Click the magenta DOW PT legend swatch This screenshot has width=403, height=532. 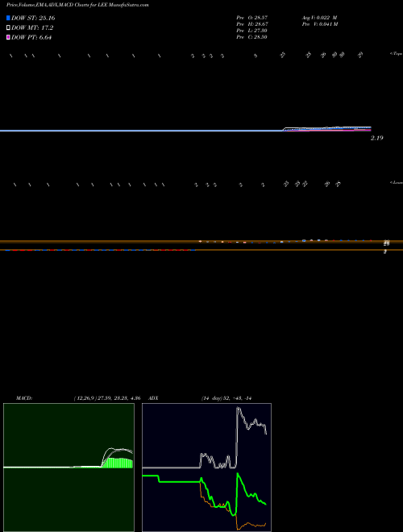click(8, 37)
